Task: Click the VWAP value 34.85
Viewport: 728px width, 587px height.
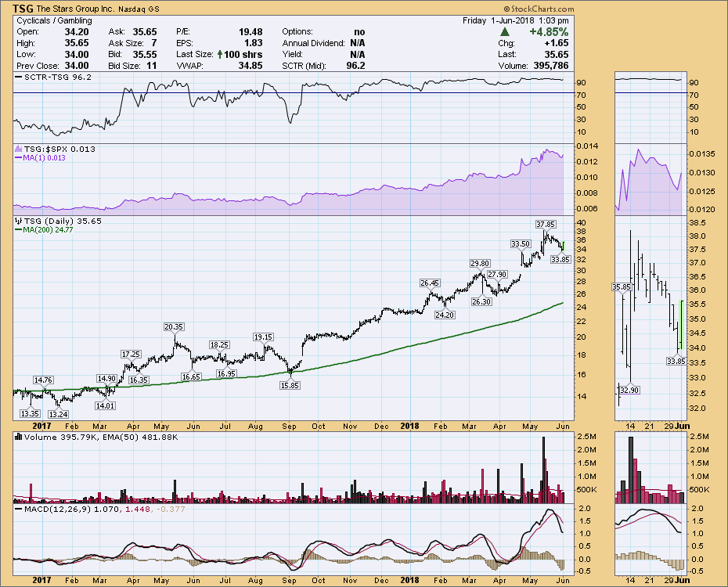Action: (250, 66)
